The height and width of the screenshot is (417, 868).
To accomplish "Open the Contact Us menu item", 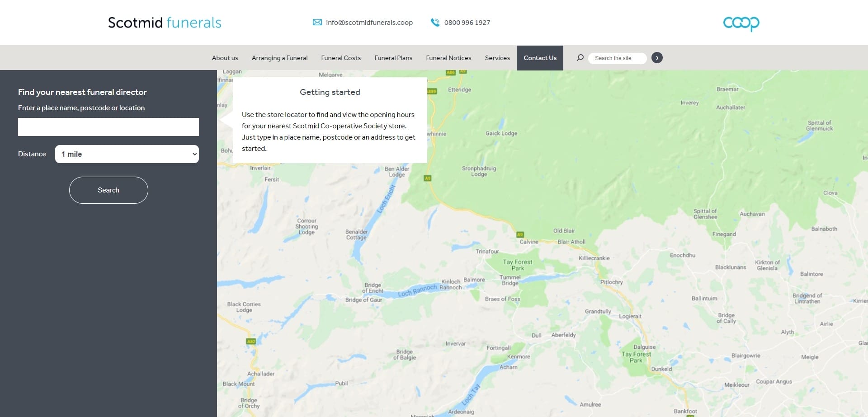I will (x=540, y=57).
